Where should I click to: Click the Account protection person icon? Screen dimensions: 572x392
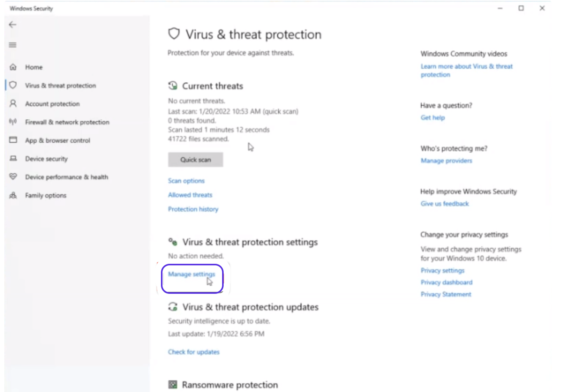click(13, 104)
